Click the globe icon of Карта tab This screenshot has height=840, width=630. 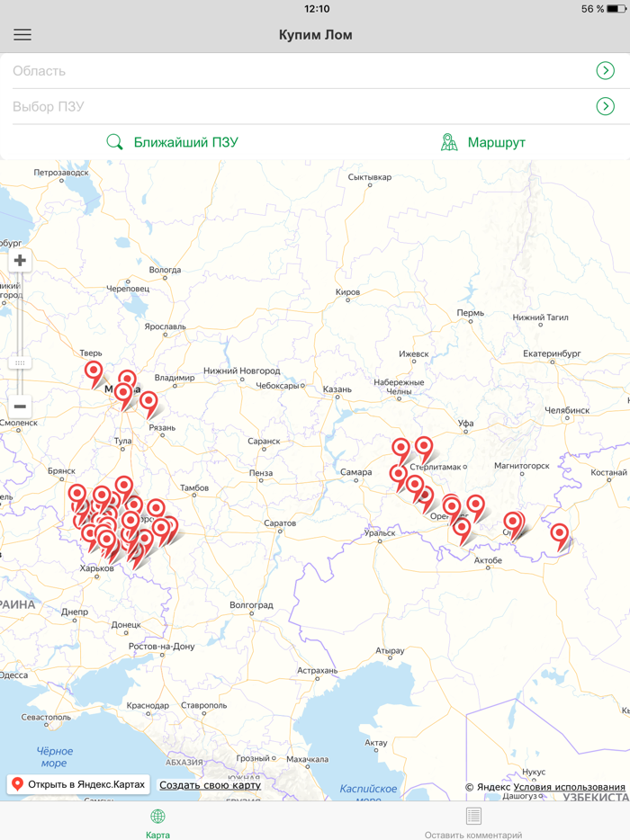157,817
